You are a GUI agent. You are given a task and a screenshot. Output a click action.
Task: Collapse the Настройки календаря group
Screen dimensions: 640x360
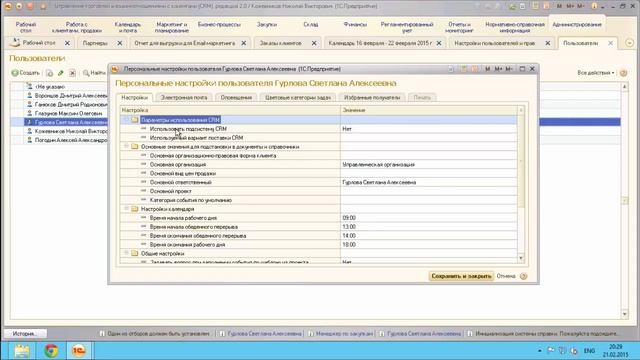(126, 209)
